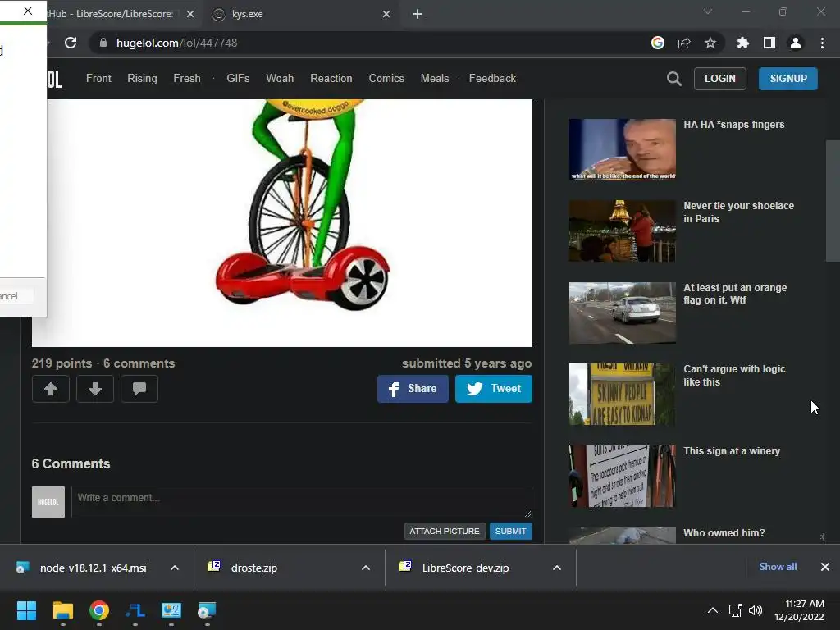This screenshot has width=840, height=630.
Task: Open the taskbar clock and date
Action: (799, 610)
